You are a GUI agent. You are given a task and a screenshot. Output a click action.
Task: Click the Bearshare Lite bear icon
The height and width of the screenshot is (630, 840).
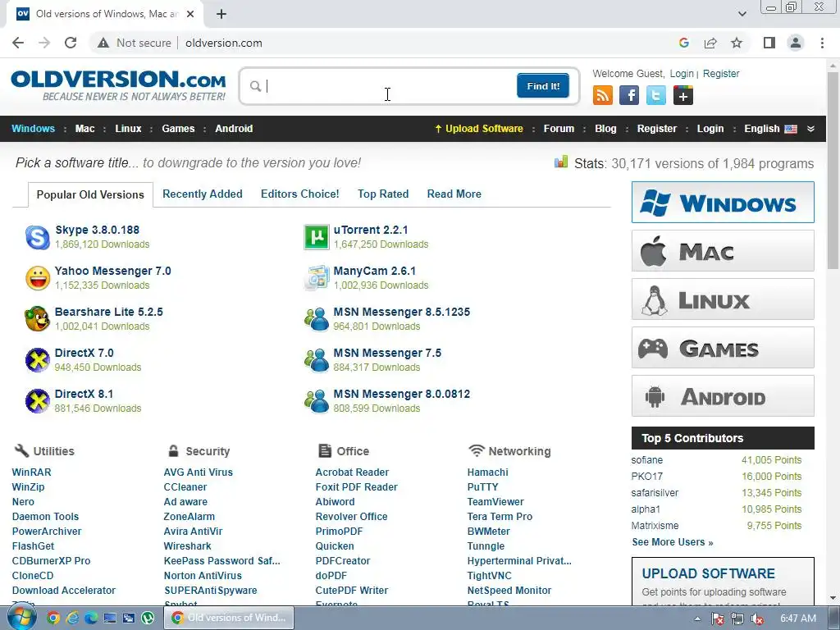point(38,319)
